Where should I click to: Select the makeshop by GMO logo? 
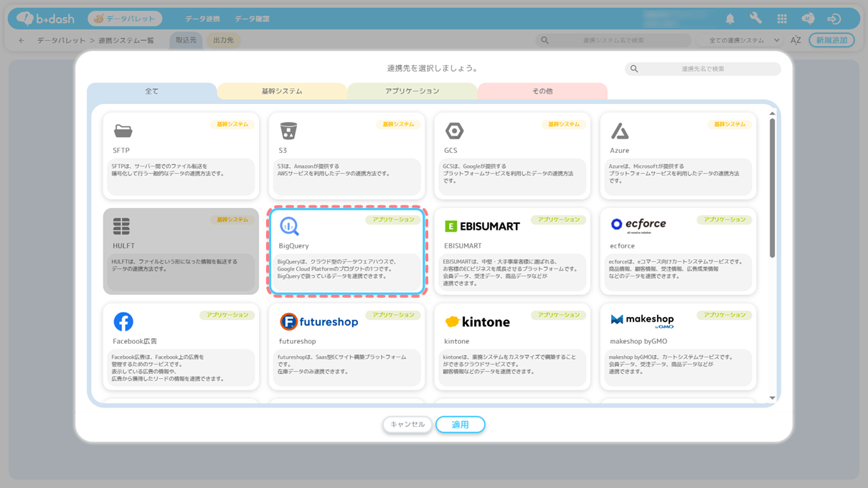(642, 321)
